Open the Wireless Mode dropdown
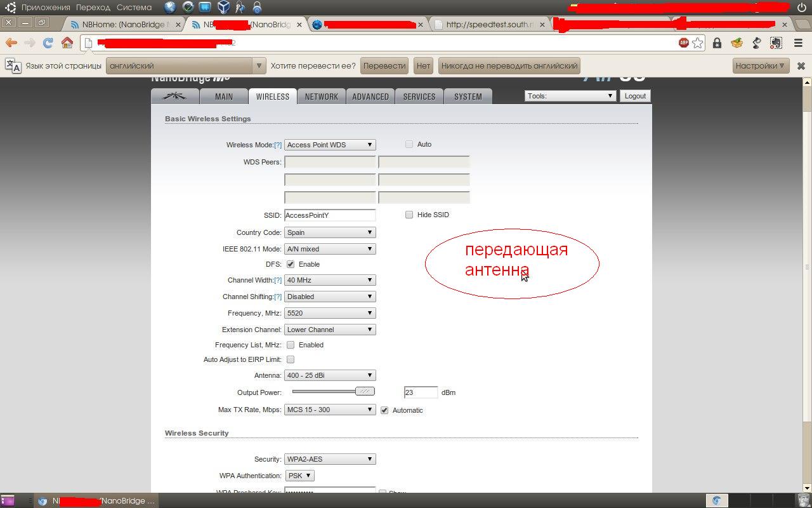 (x=330, y=145)
